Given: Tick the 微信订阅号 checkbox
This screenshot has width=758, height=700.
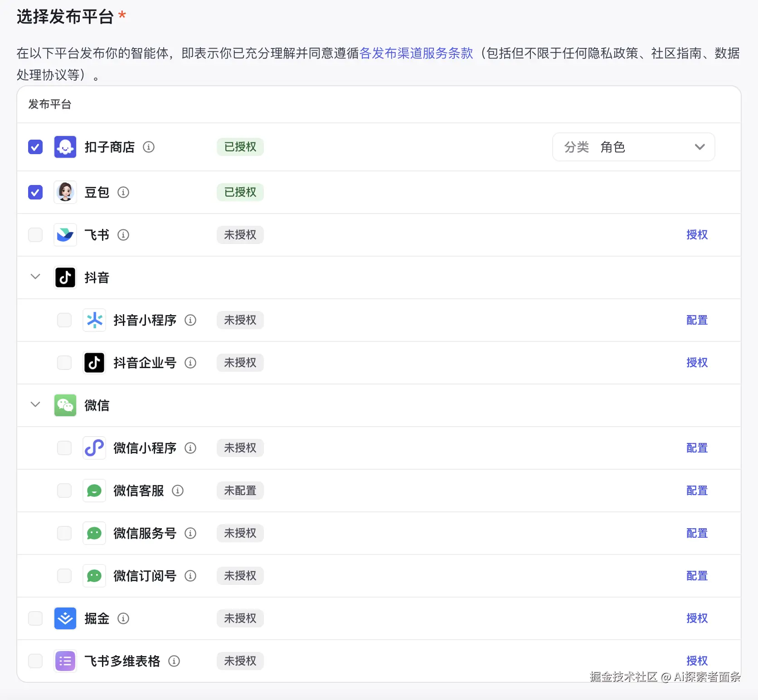Looking at the screenshot, I should coord(64,576).
